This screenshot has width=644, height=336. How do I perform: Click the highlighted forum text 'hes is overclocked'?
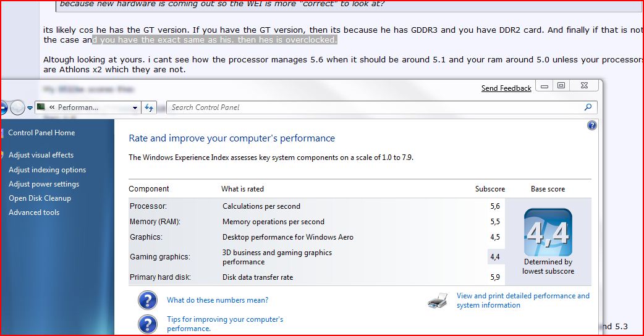tap(294, 40)
